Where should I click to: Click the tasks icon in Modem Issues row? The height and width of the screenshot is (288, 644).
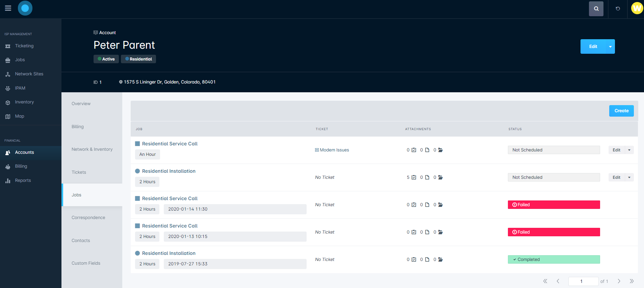pos(414,150)
